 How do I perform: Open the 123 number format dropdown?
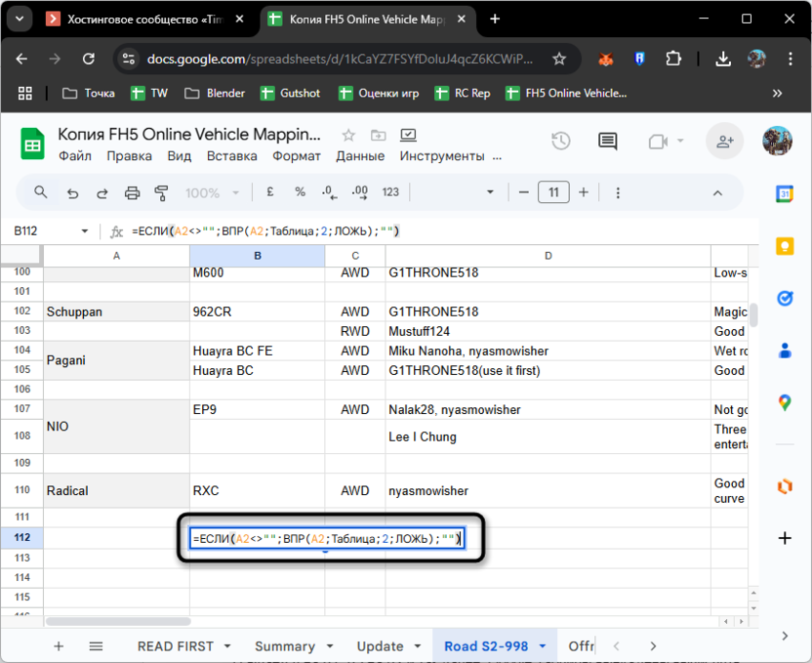click(390, 192)
